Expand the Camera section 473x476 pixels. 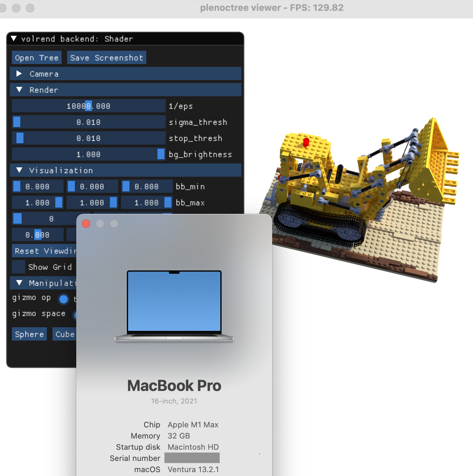126,74
